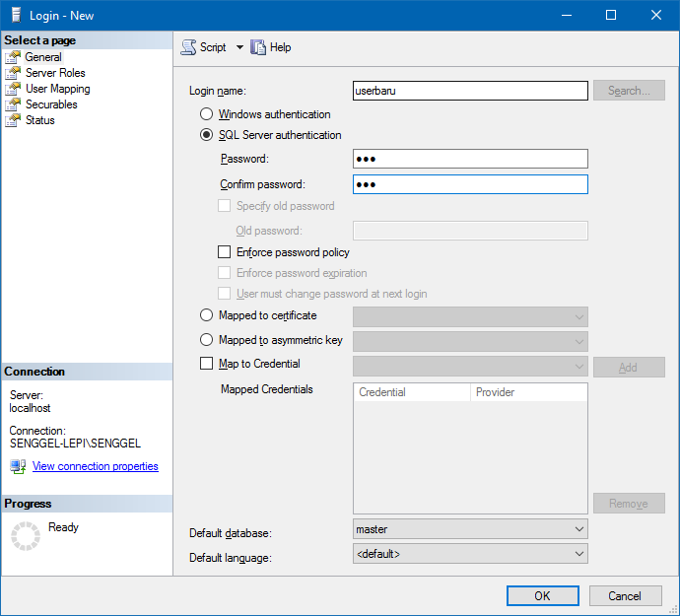The height and width of the screenshot is (616, 680).
Task: Click the Login name field
Action: (x=470, y=91)
